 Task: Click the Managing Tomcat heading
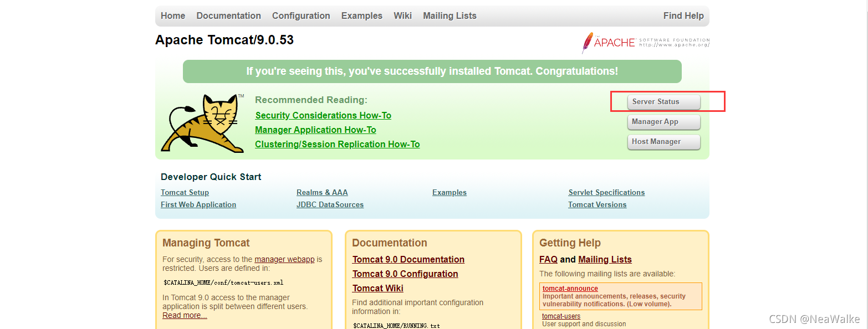206,243
